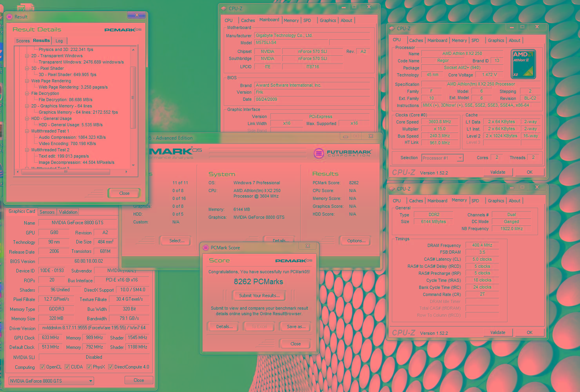Toggle the PhysX computing checkbox
Viewport: 580px width, 392px height.
pyautogui.click(x=89, y=367)
